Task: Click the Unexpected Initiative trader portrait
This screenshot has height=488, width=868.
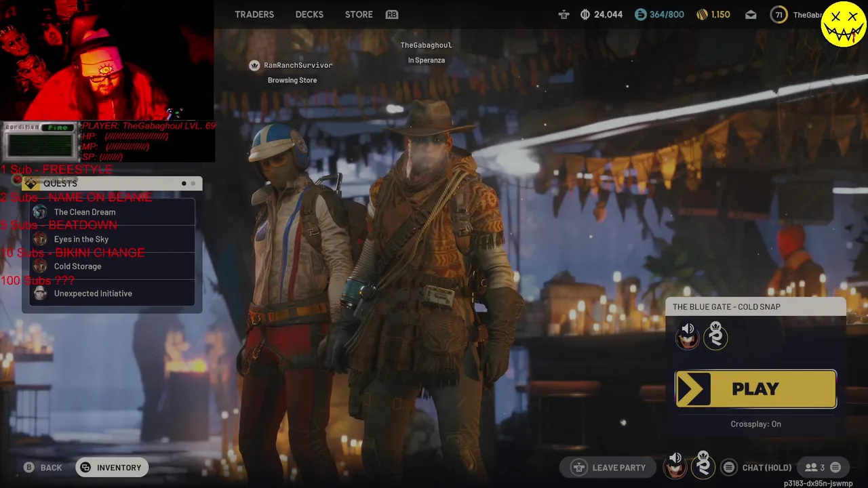Action: tap(40, 293)
